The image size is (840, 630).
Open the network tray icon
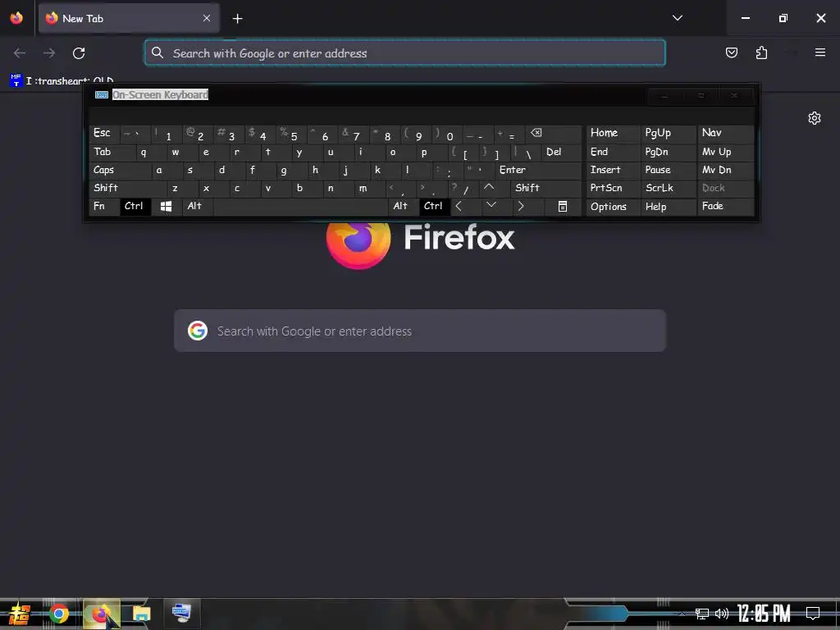[701, 614]
